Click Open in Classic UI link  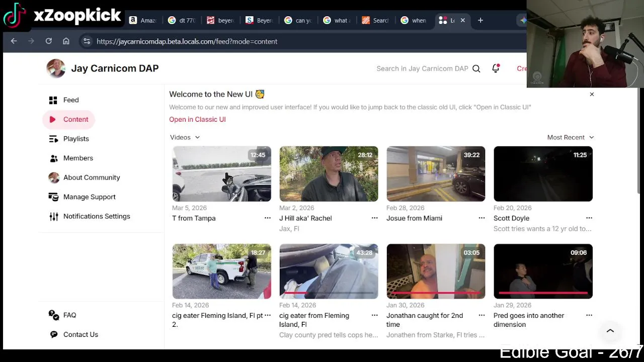197,119
